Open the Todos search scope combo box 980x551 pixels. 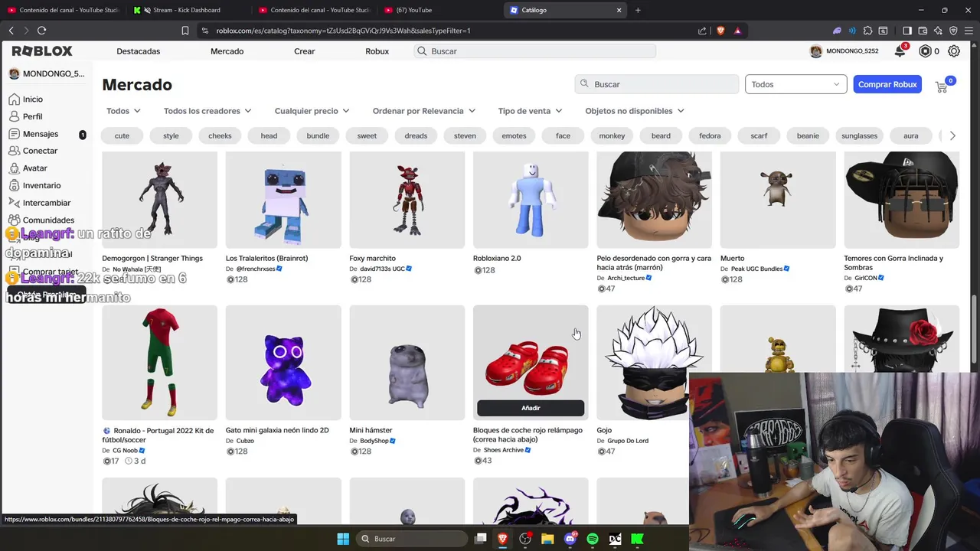point(795,84)
